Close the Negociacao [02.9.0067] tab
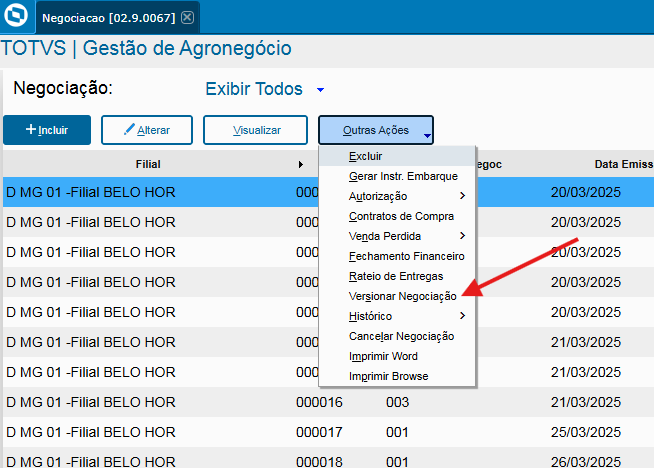Viewport: 654px width, 468px height. (x=188, y=18)
